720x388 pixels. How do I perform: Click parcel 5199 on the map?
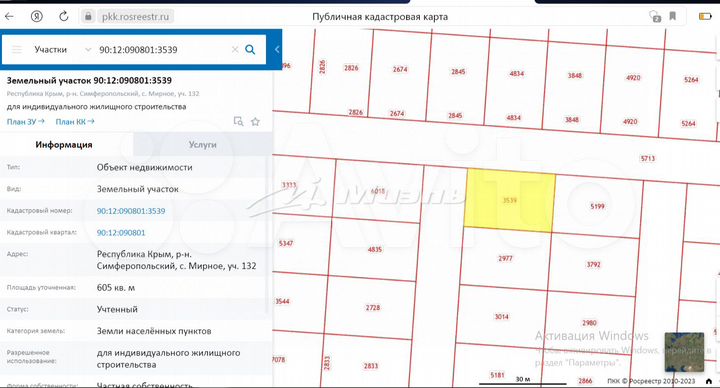click(597, 206)
